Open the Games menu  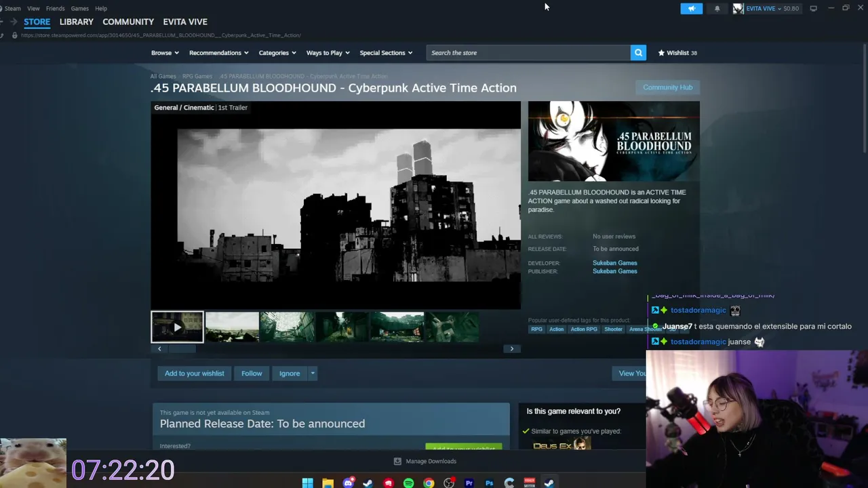click(79, 8)
